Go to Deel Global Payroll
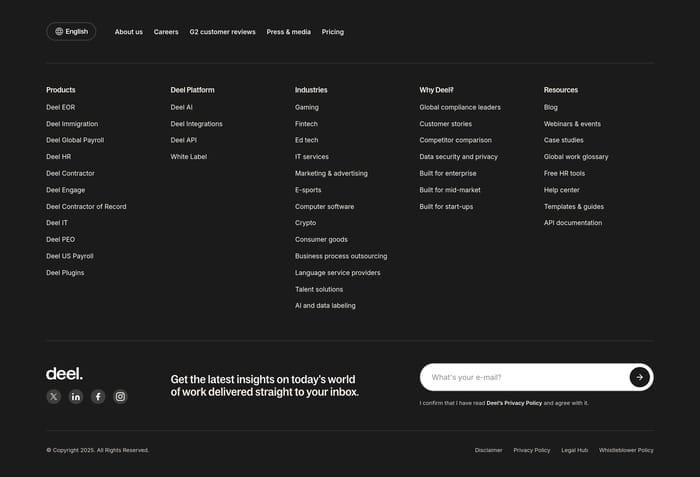 point(75,140)
